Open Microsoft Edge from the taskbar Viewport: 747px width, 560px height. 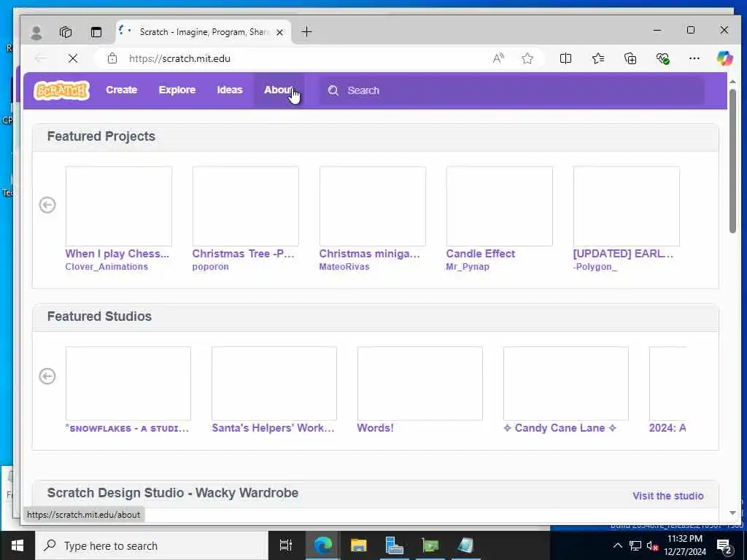pos(322,545)
